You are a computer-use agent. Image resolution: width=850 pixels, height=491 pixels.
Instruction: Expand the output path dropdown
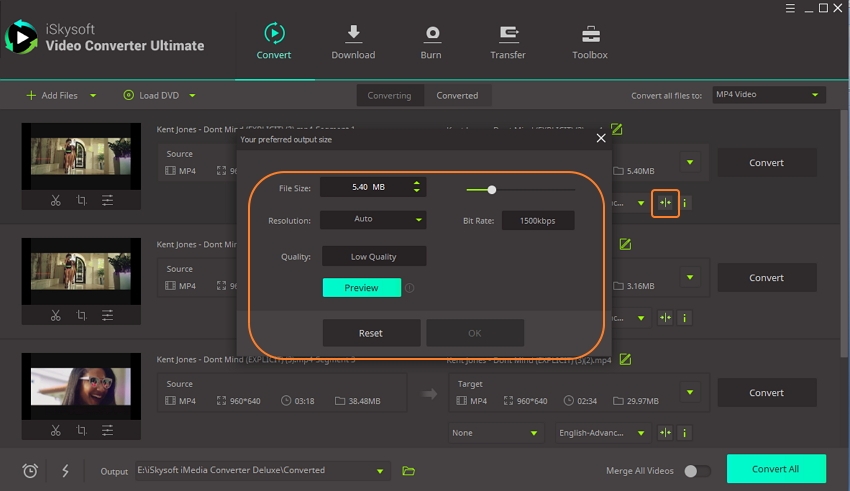coord(380,471)
